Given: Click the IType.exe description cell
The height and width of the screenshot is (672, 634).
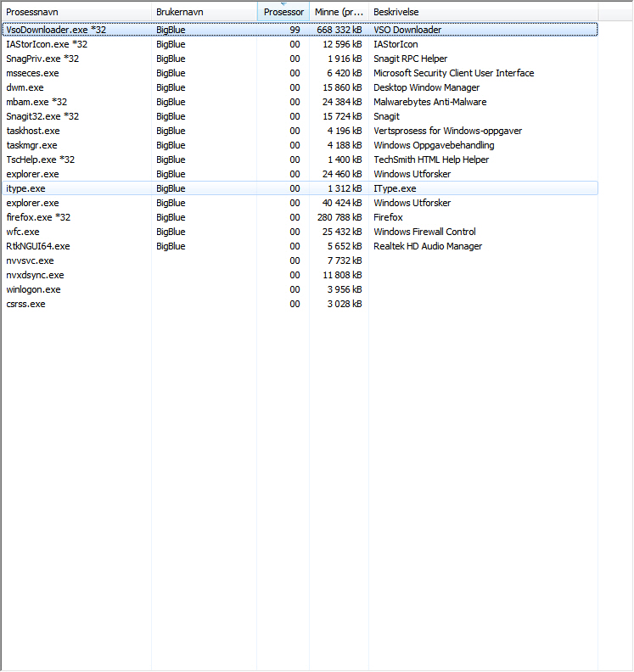Looking at the screenshot, I should point(395,188).
